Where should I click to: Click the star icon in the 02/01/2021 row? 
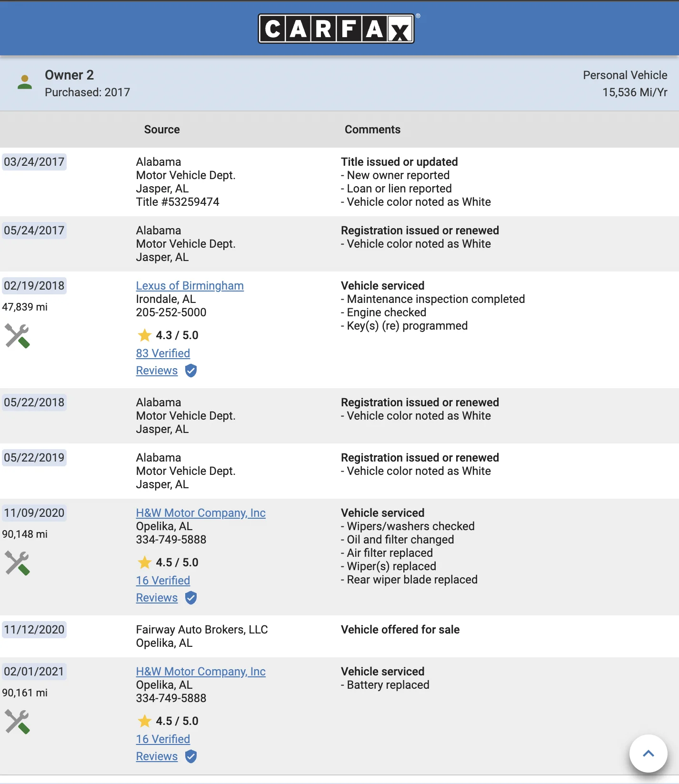144,721
